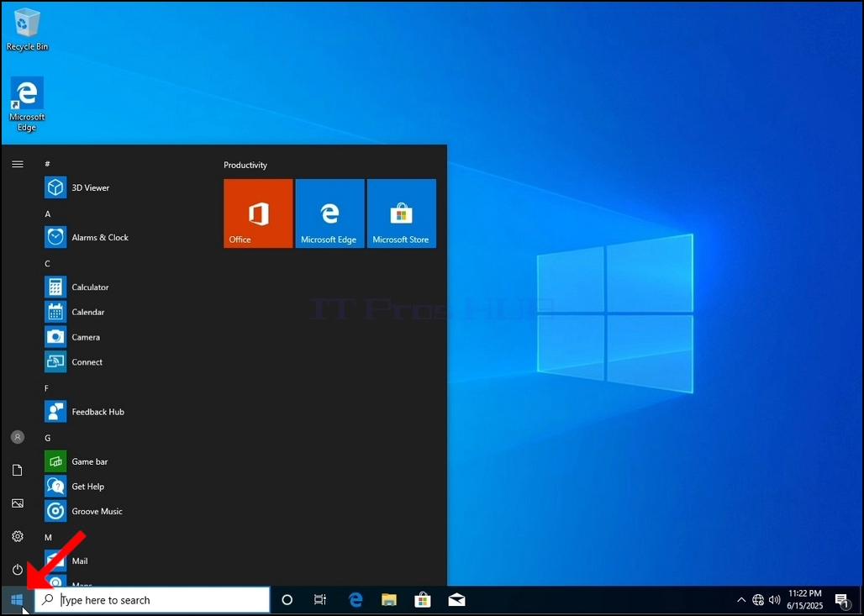The width and height of the screenshot is (864, 616).
Task: Click the volume speaker icon
Action: [775, 600]
